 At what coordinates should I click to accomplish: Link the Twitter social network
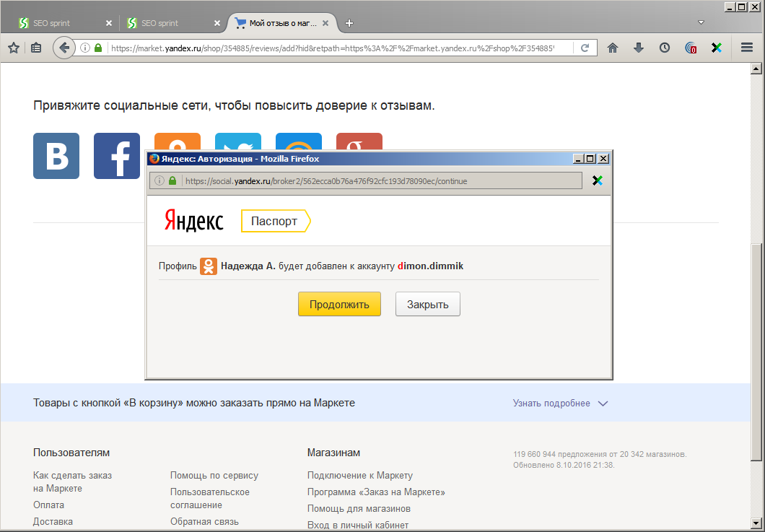[238, 141]
